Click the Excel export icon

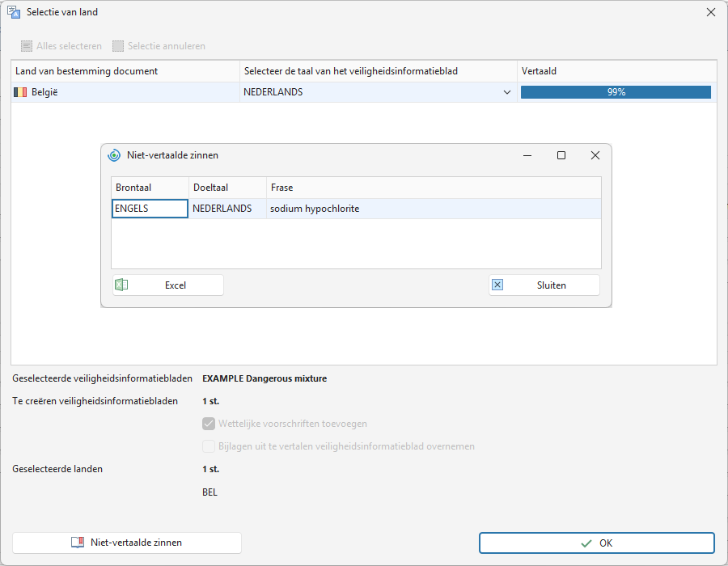[x=121, y=285]
